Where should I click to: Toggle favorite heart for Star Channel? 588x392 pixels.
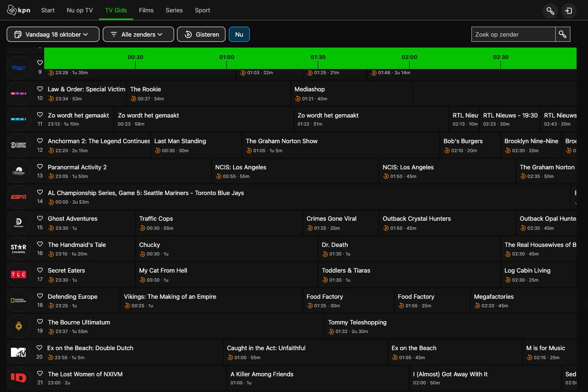pos(40,245)
